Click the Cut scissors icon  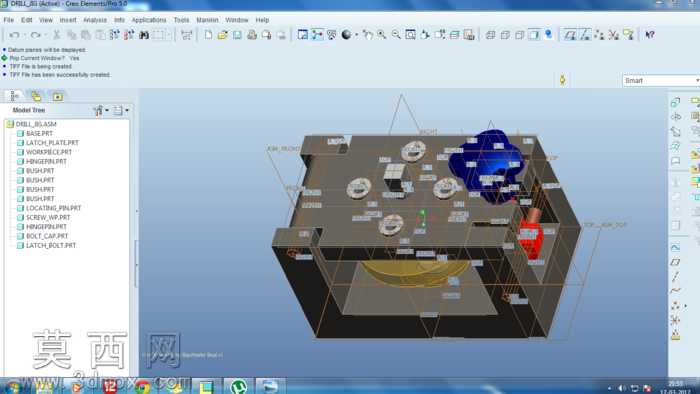57,35
